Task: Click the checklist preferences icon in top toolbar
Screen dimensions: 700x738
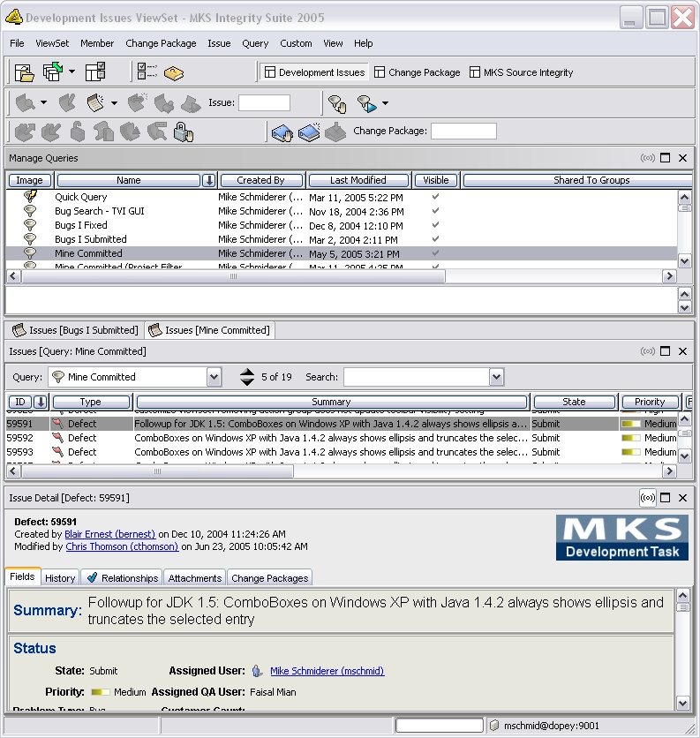Action: click(147, 72)
